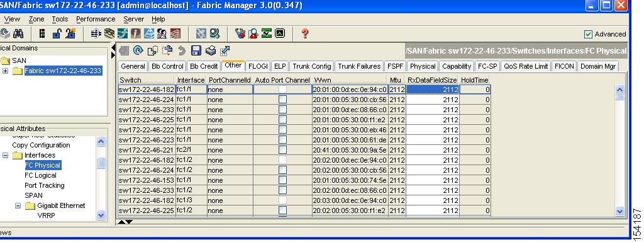Click the blue open padlock toolbar icon
Image resolution: width=644 pixels, height=242 pixels.
click(x=57, y=33)
